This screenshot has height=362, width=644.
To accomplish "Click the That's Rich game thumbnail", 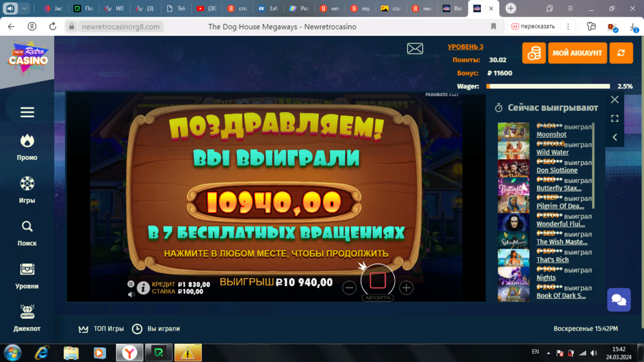I will pyautogui.click(x=513, y=258).
